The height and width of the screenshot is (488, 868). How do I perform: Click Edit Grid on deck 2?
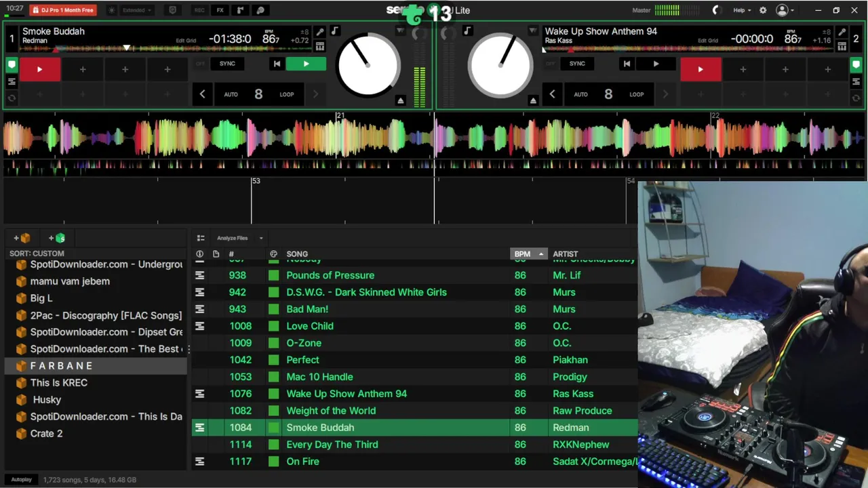point(708,41)
